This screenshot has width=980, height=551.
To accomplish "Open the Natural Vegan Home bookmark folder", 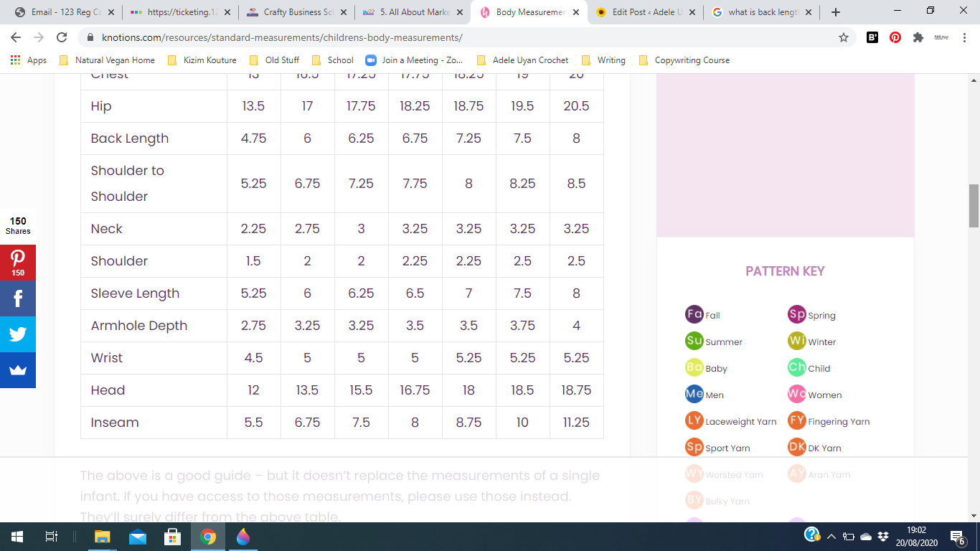I will 108,60.
